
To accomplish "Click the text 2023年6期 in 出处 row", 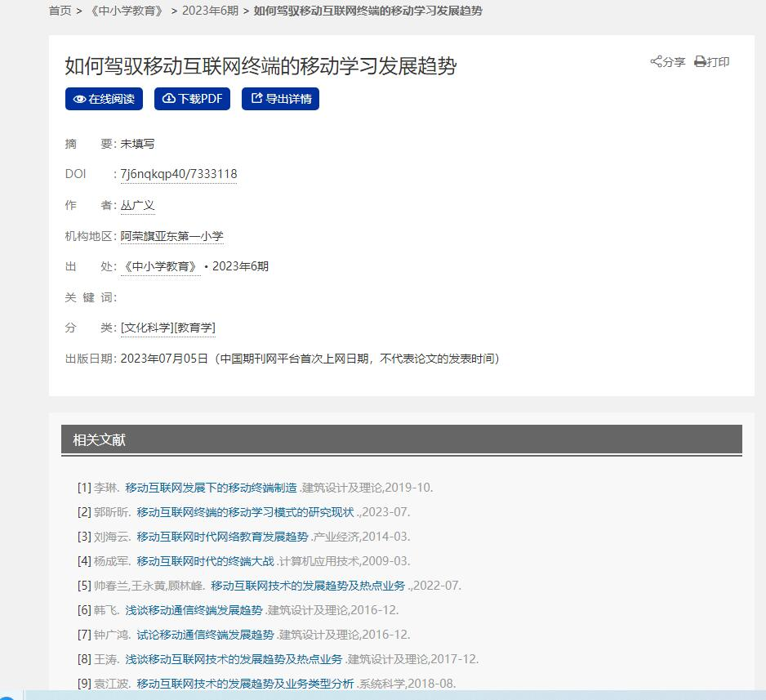I will [x=240, y=266].
